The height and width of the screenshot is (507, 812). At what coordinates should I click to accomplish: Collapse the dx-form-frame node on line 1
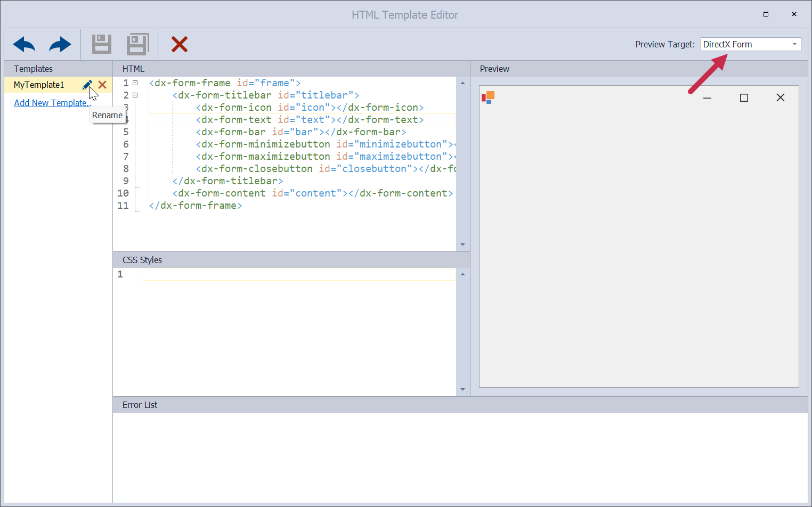[x=135, y=83]
